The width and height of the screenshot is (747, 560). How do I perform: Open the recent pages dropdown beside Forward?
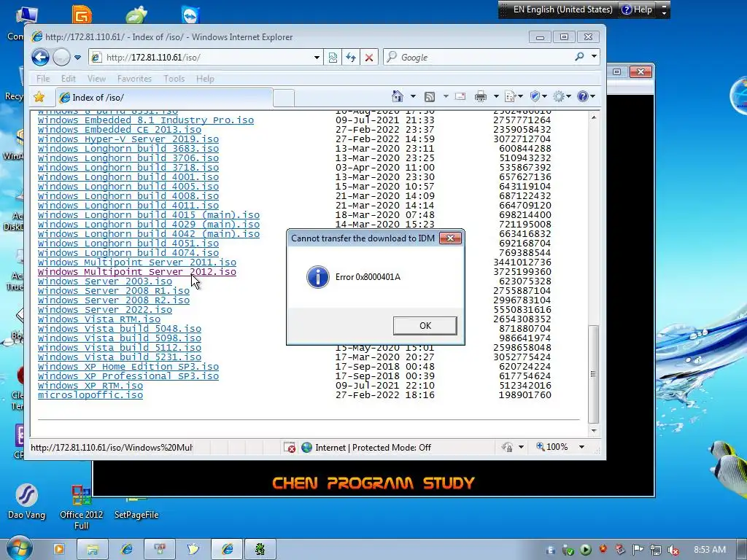77,58
